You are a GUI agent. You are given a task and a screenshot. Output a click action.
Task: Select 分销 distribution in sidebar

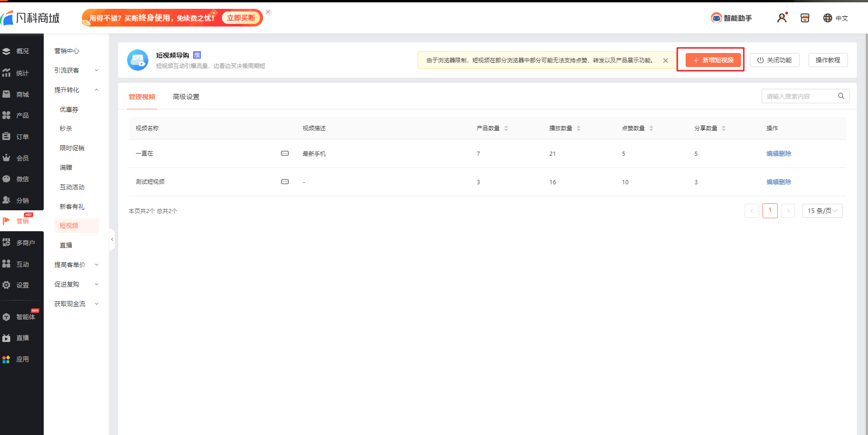(22, 201)
